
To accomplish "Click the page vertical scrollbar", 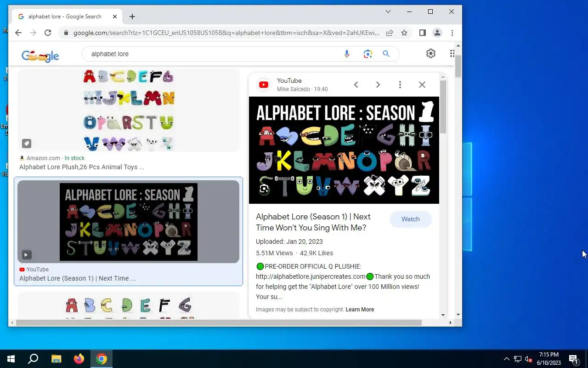I will (458, 67).
